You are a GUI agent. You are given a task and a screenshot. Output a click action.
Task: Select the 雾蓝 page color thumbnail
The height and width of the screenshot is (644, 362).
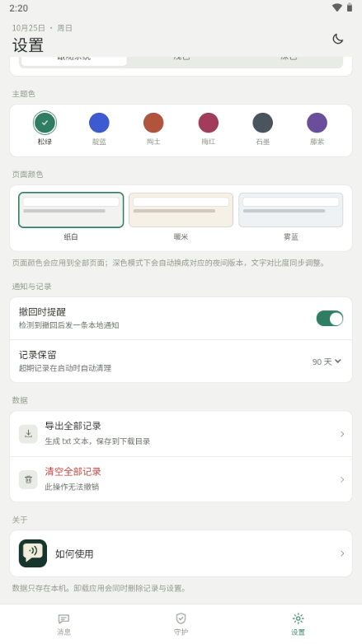point(291,210)
